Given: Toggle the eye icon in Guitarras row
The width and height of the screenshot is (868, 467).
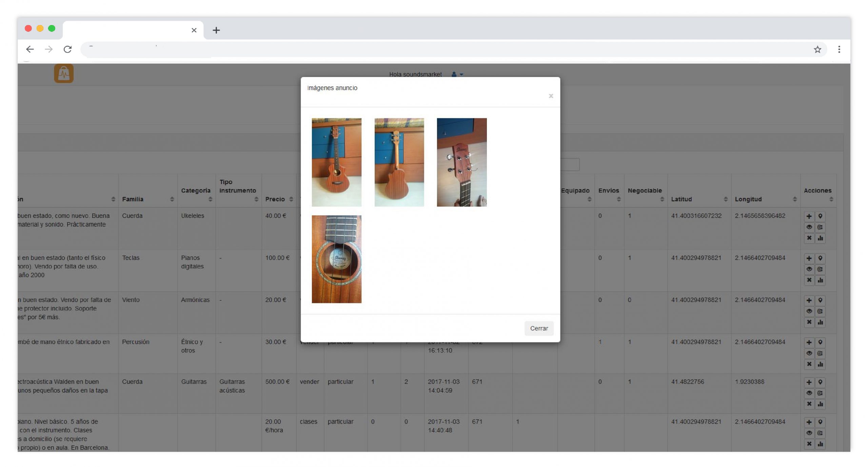Looking at the screenshot, I should point(809,393).
